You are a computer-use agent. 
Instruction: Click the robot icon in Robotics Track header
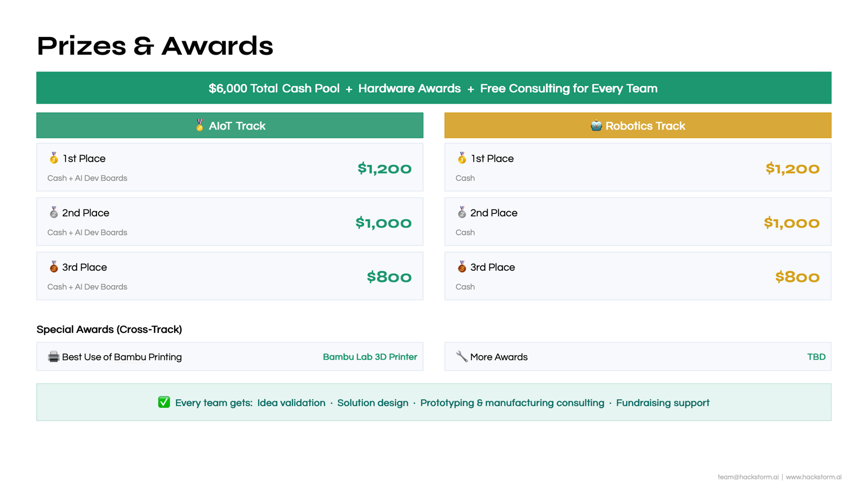click(x=596, y=126)
